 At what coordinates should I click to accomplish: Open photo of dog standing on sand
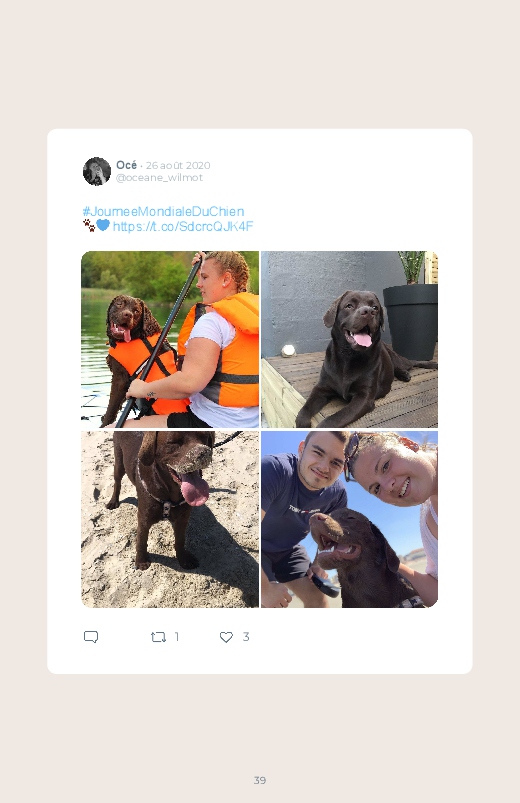(170, 519)
